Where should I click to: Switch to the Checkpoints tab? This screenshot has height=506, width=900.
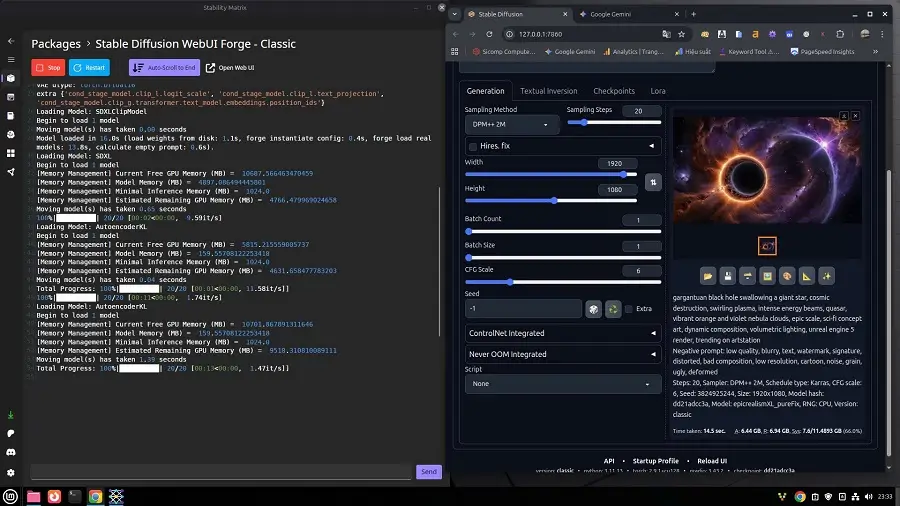[x=614, y=91]
